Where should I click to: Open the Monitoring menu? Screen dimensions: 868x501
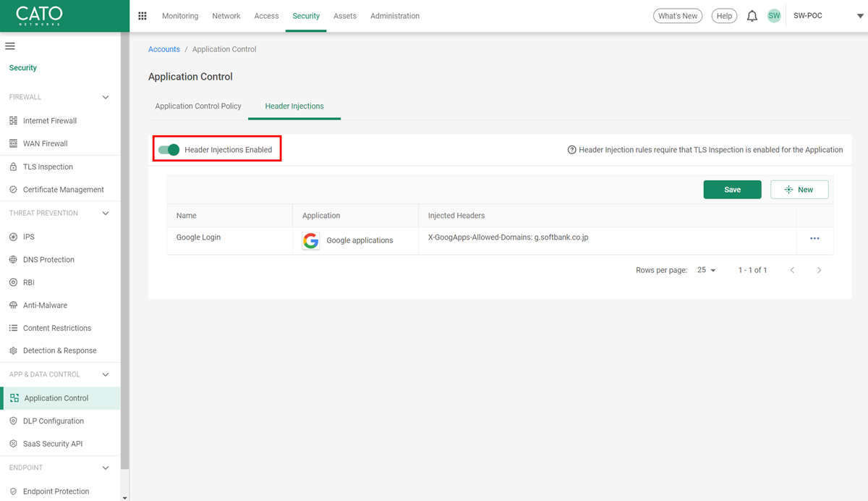click(x=180, y=16)
